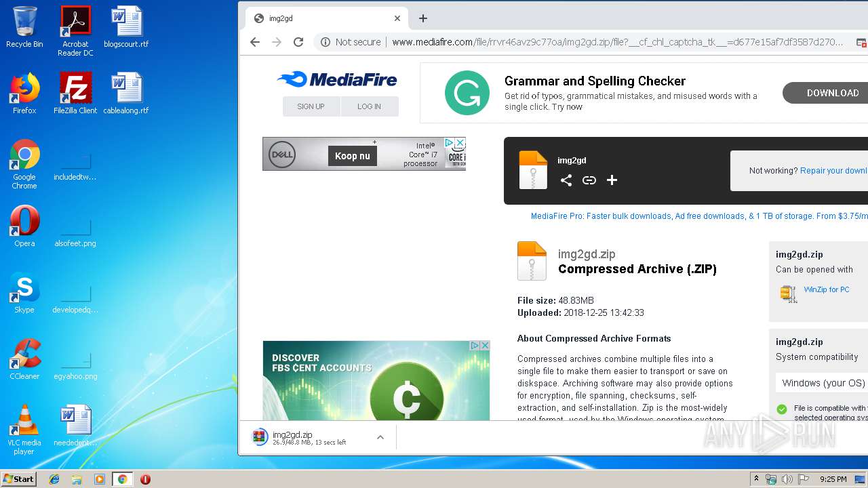This screenshot has height=488, width=868.
Task: Open Action Center flag in tray
Action: pyautogui.click(x=804, y=479)
